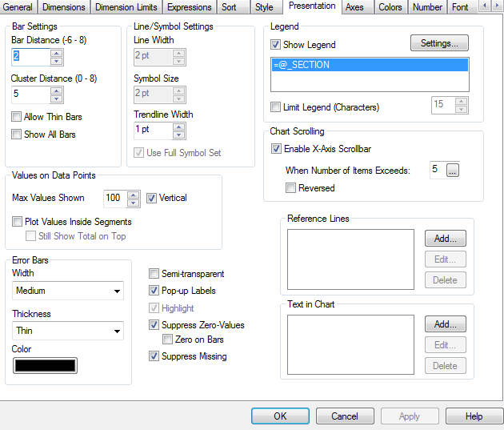Focus the Cluster Distance input field

pyautogui.click(x=31, y=94)
